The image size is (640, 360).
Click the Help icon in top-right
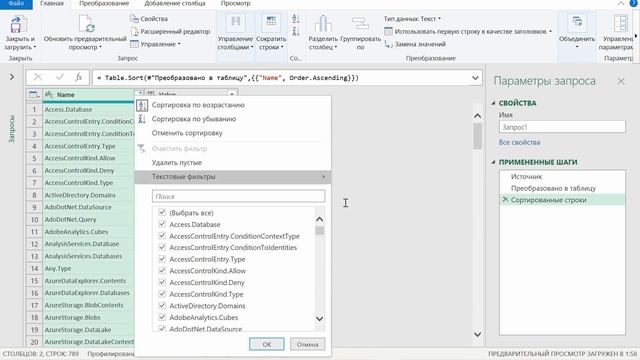point(633,3)
